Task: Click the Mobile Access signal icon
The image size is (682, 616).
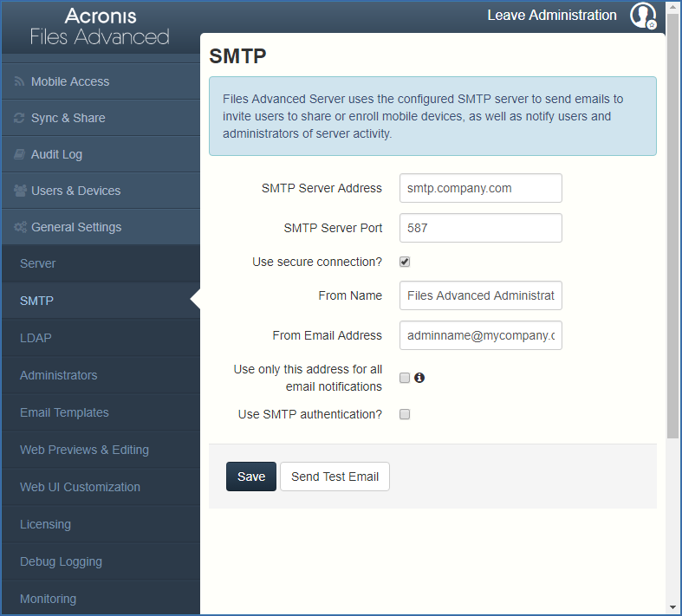Action: (x=19, y=81)
